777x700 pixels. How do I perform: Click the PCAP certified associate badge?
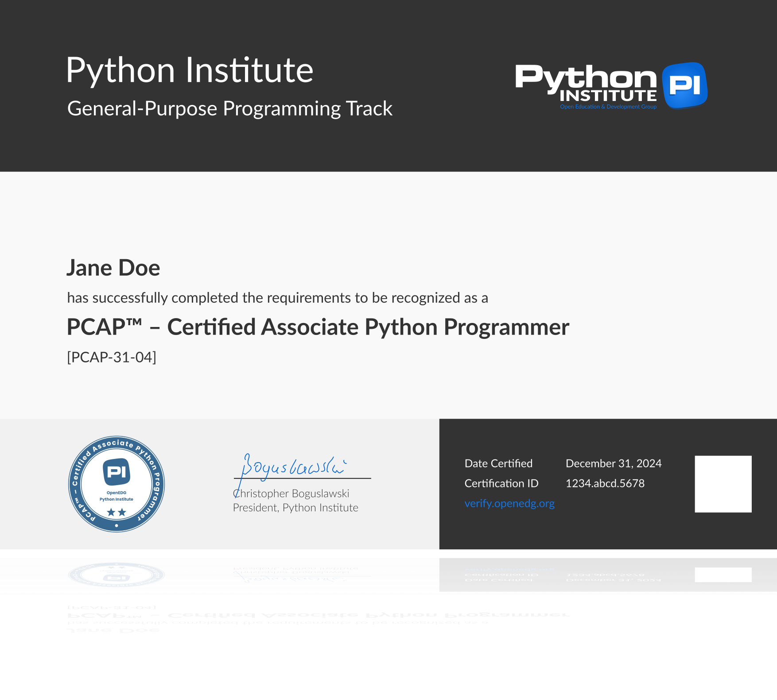tap(117, 484)
